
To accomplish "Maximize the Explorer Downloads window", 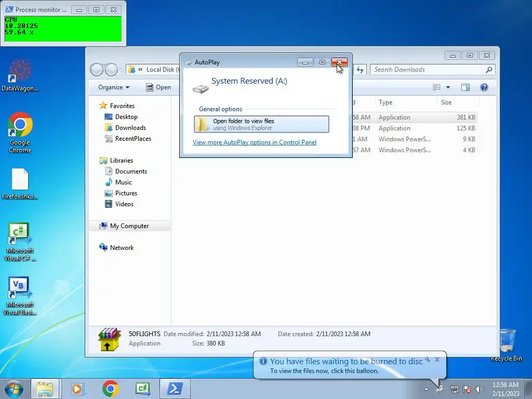I will 470,55.
